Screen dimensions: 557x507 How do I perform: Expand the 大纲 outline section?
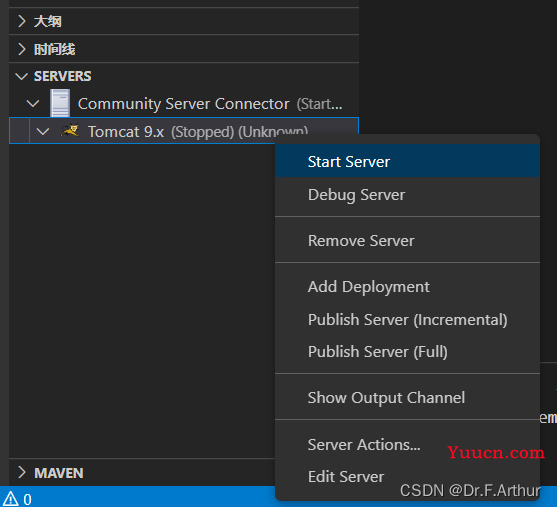point(22,21)
